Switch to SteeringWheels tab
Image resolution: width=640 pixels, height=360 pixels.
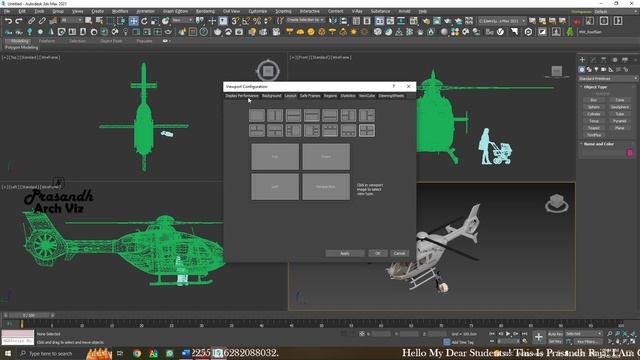point(391,96)
